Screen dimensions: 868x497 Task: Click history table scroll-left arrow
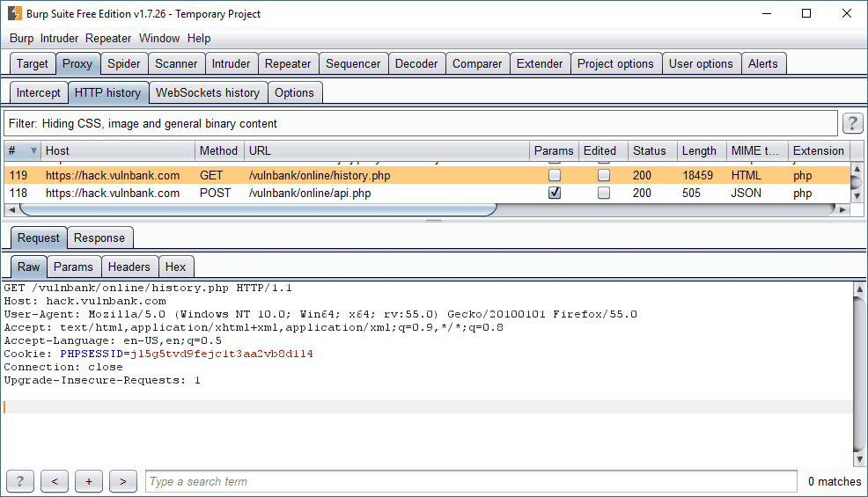pyautogui.click(x=11, y=209)
